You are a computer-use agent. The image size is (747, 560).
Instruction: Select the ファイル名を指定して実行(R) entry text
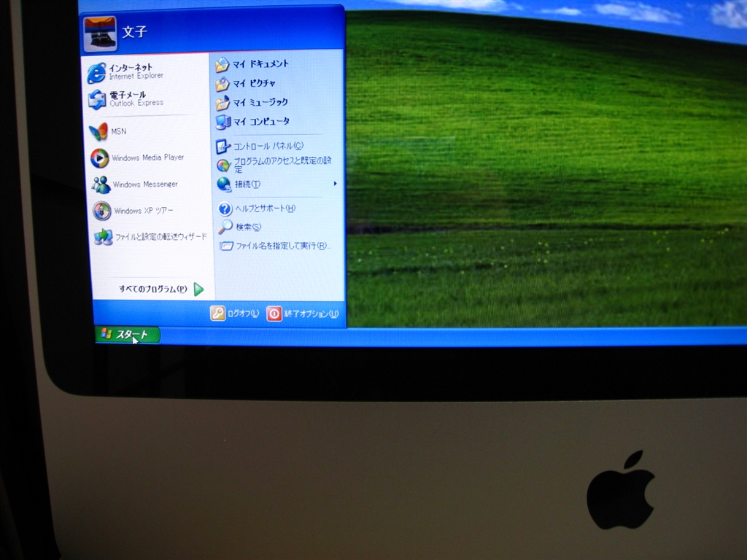[283, 246]
